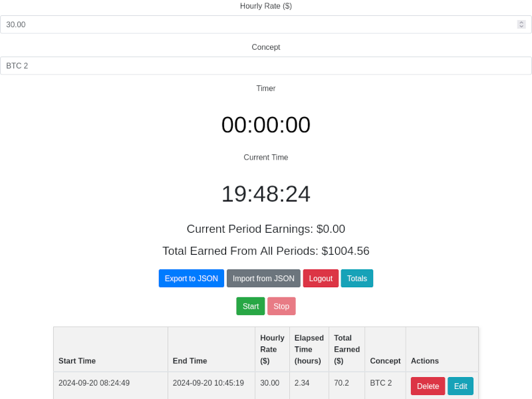The width and height of the screenshot is (532, 399).
Task: Open the Totals view
Action: pyautogui.click(x=357, y=279)
